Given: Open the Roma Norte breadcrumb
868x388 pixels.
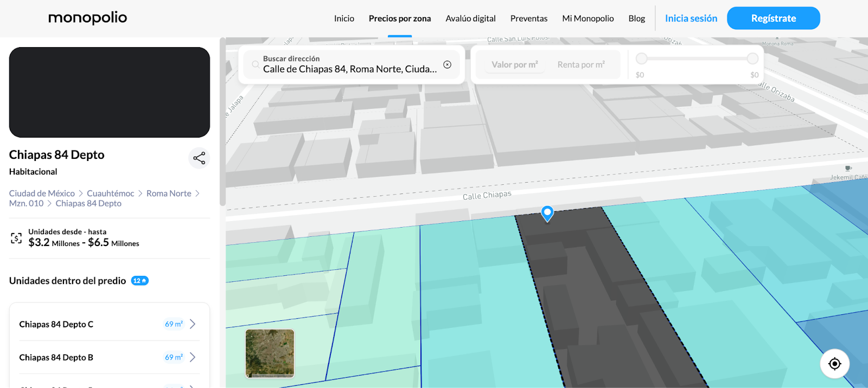Looking at the screenshot, I should (169, 193).
